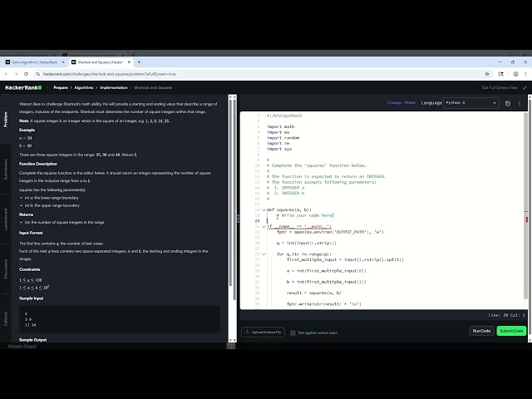Collapse the if __name__ block fold arrow
The height and width of the screenshot is (399, 532).
click(264, 227)
